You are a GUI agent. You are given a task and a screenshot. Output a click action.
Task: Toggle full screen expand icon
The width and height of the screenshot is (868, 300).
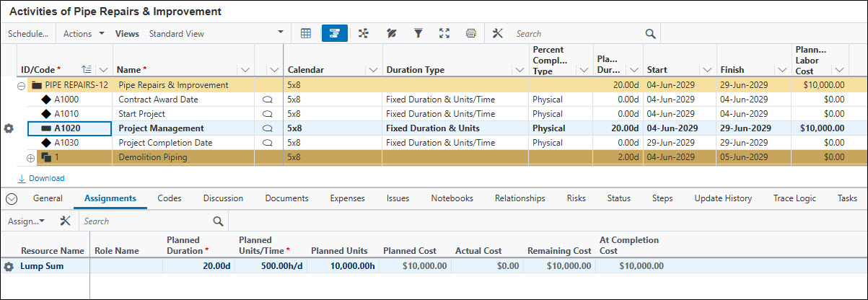point(444,33)
